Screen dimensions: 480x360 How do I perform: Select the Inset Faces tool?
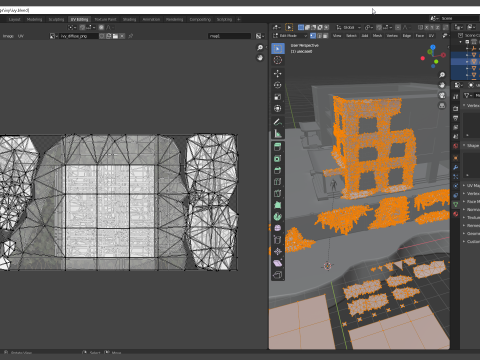[x=278, y=158]
